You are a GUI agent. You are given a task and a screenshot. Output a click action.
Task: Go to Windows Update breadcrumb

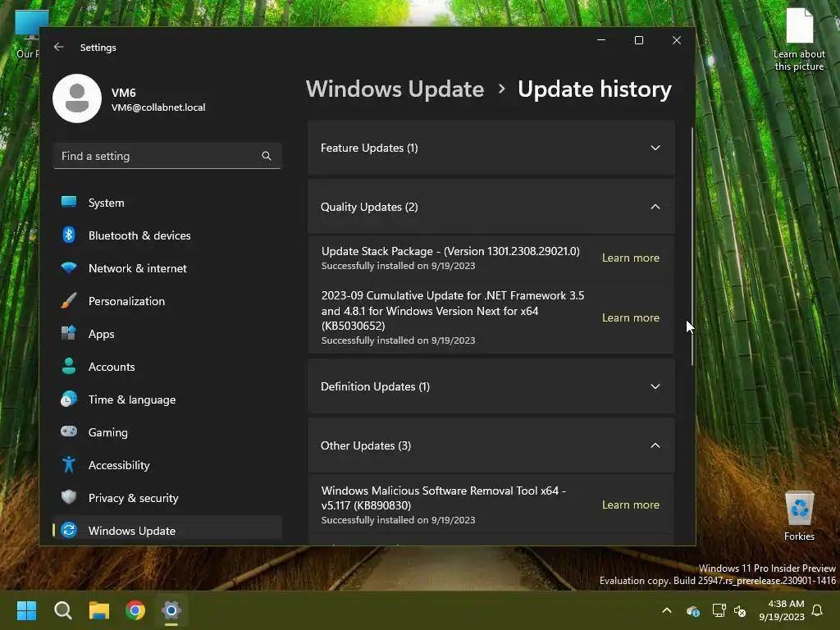pos(395,89)
